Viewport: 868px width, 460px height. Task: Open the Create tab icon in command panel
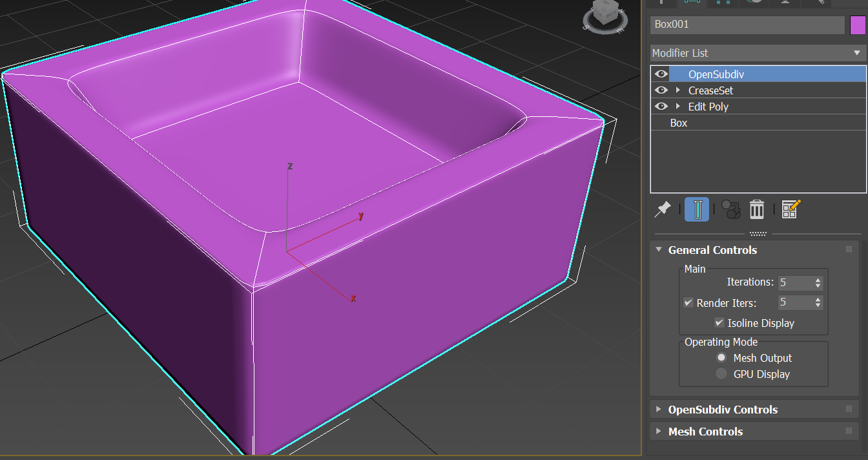pyautogui.click(x=660, y=3)
